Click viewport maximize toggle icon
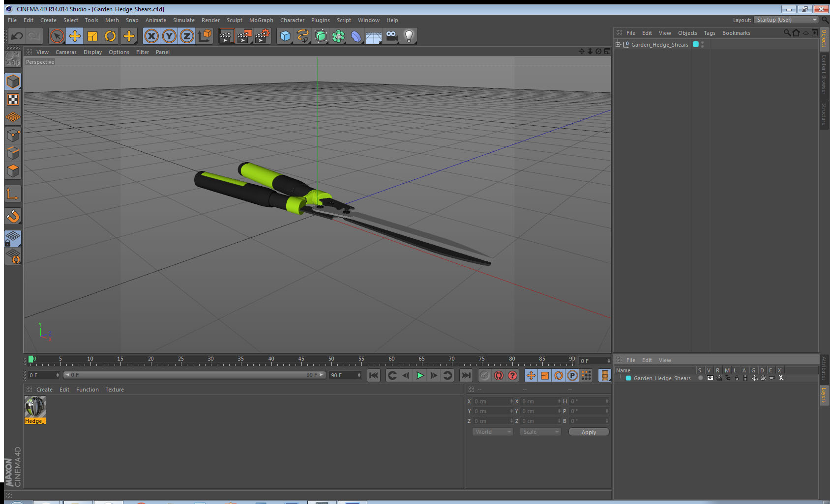830x504 pixels. coord(607,52)
